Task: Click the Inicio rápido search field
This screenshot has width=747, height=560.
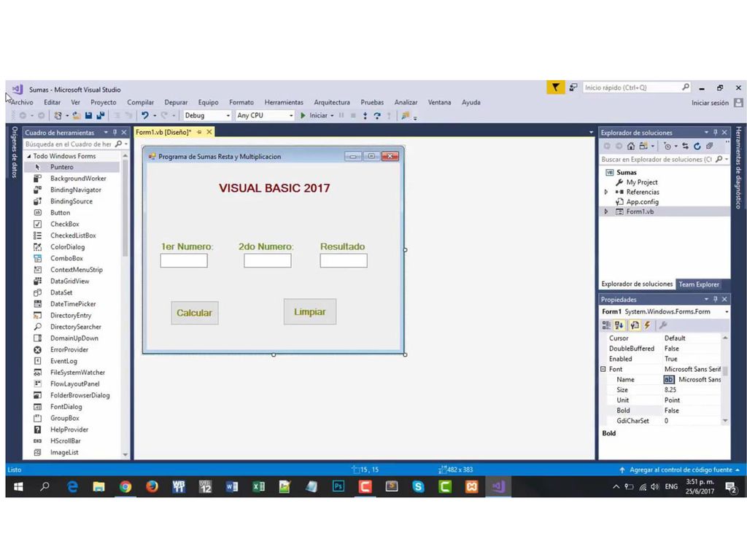Action: tap(637, 87)
